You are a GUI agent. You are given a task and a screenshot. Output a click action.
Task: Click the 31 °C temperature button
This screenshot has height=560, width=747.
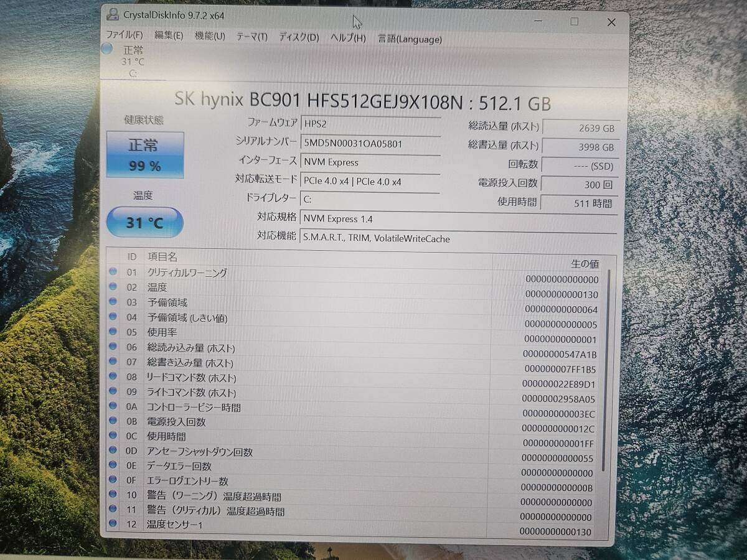click(144, 222)
